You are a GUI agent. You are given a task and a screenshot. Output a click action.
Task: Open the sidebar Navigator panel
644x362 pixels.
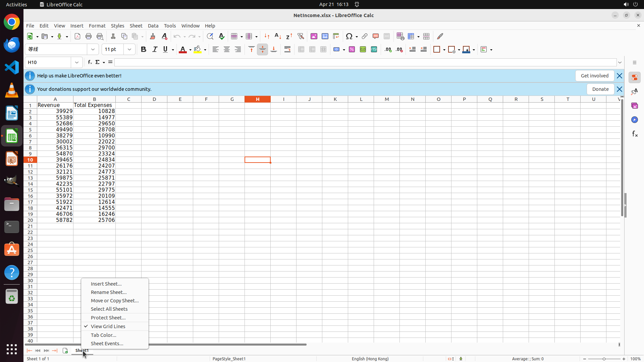pos(634,120)
